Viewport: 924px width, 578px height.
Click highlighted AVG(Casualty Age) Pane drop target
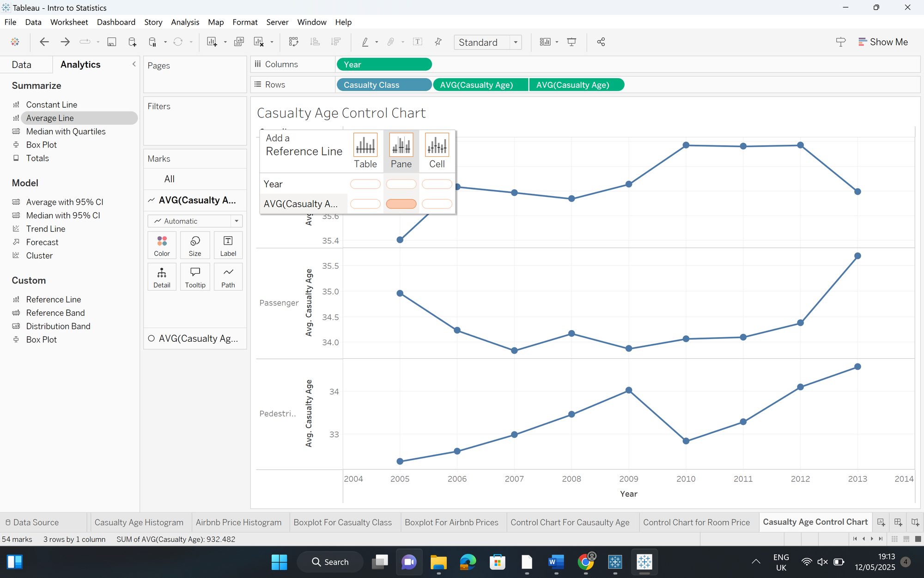click(401, 204)
